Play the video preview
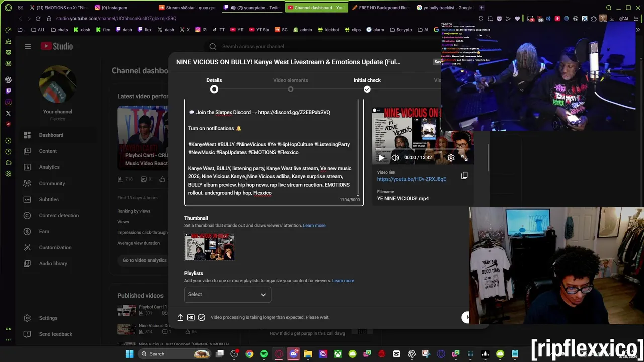The width and height of the screenshot is (644, 362). tap(381, 158)
